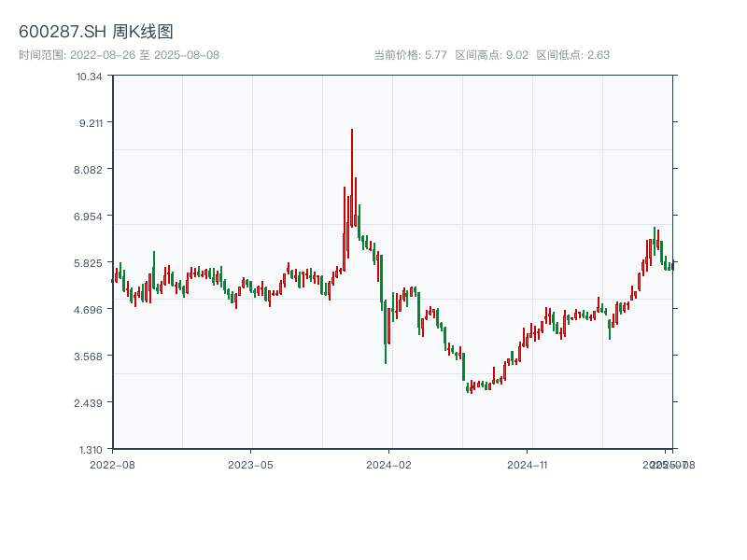Click the y-axis value 5.825
The width and height of the screenshot is (747, 560).
[88, 263]
